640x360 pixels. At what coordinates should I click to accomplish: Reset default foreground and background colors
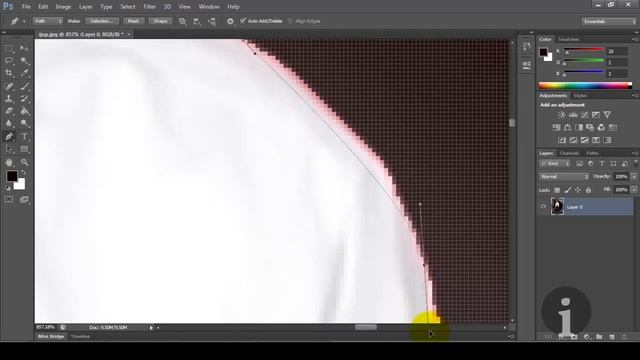click(x=8, y=188)
